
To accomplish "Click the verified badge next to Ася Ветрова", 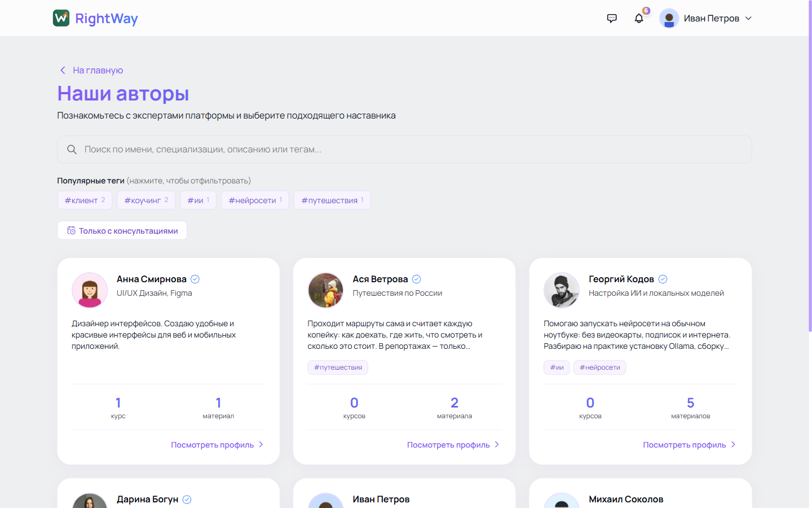I will [x=417, y=279].
